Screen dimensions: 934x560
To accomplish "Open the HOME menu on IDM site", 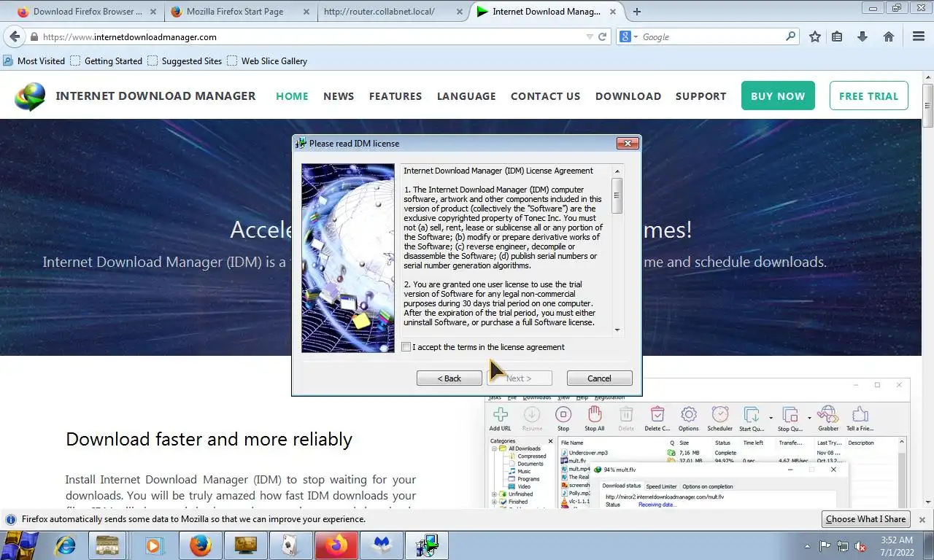I will [x=292, y=96].
